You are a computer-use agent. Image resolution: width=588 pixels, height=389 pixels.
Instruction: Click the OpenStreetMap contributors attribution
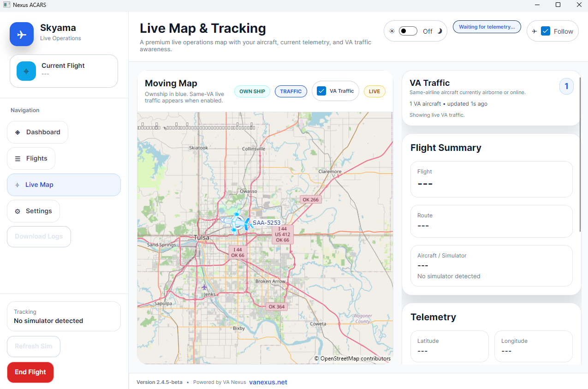pyautogui.click(x=352, y=359)
